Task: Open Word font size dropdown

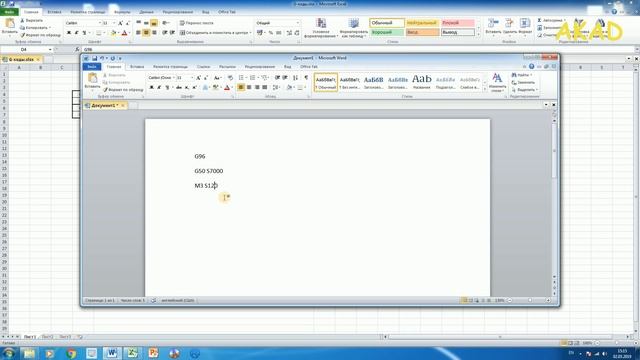Action: coord(192,78)
